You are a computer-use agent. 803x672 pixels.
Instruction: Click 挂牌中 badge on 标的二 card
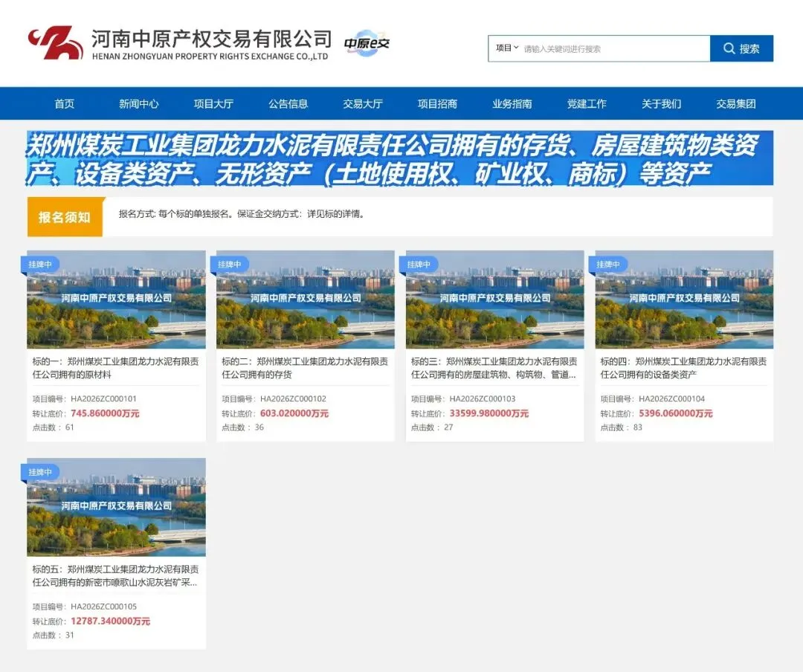click(x=230, y=265)
